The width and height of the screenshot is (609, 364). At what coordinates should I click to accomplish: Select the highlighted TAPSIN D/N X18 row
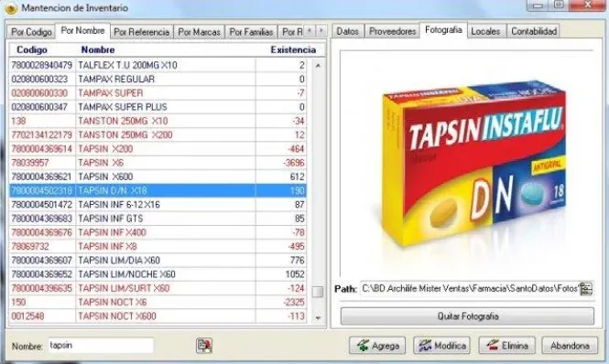pyautogui.click(x=158, y=190)
